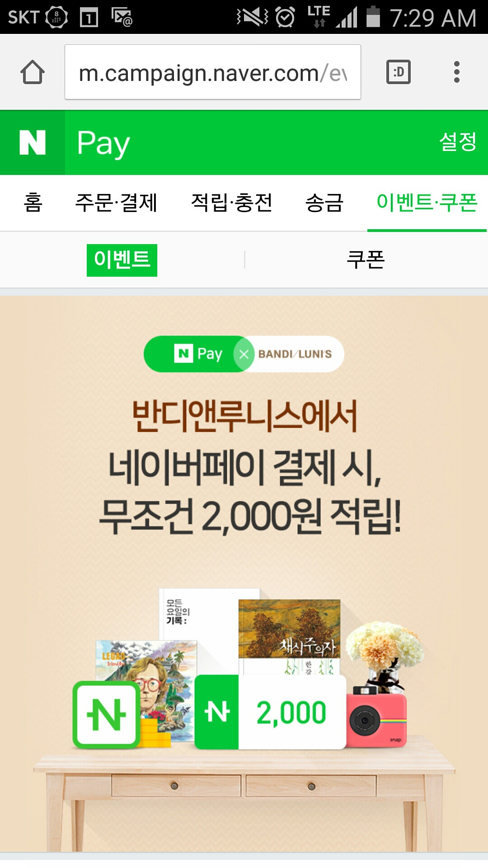Open the browser tab switcher icon
This screenshot has width=488, height=868.
pyautogui.click(x=399, y=72)
